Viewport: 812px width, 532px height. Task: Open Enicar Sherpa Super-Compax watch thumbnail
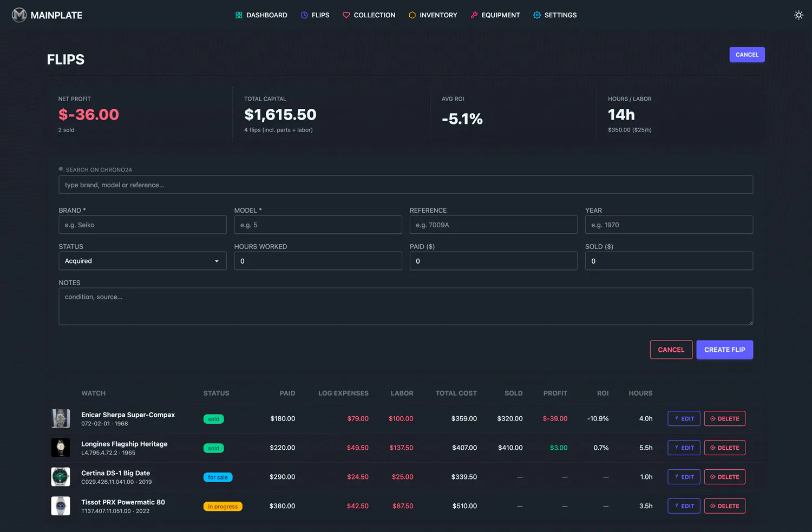click(x=61, y=418)
